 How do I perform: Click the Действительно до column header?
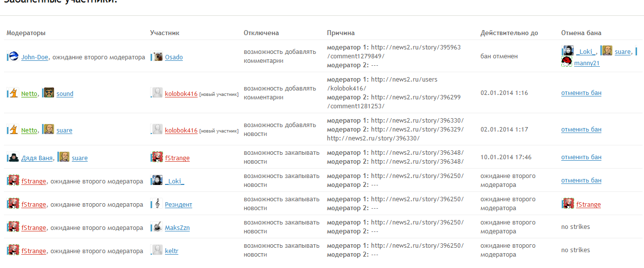pos(509,33)
